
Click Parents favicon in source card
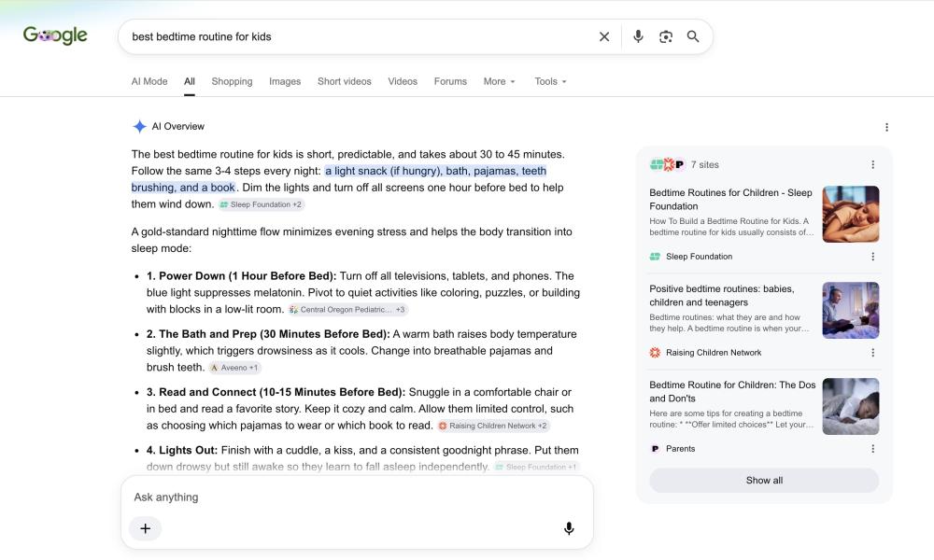click(655, 449)
